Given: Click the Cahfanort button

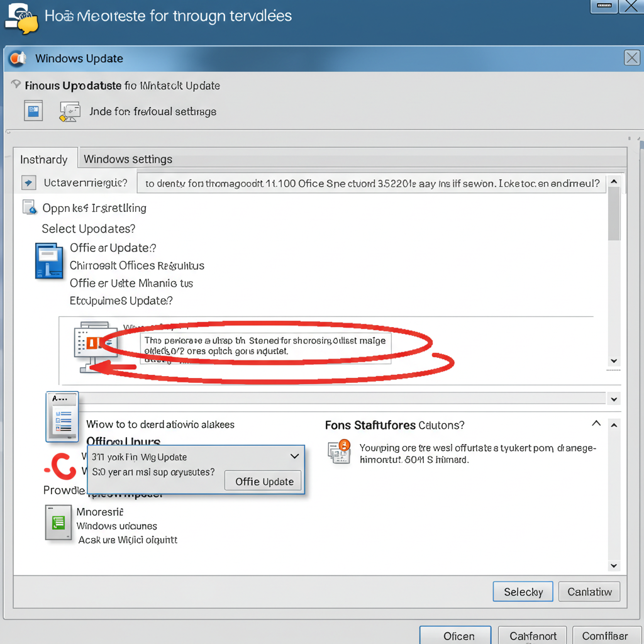Looking at the screenshot, I should click(x=533, y=635).
